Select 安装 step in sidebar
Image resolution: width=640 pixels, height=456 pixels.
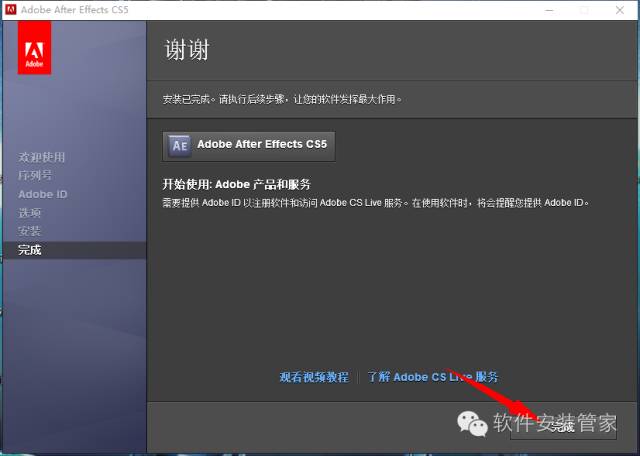29,231
